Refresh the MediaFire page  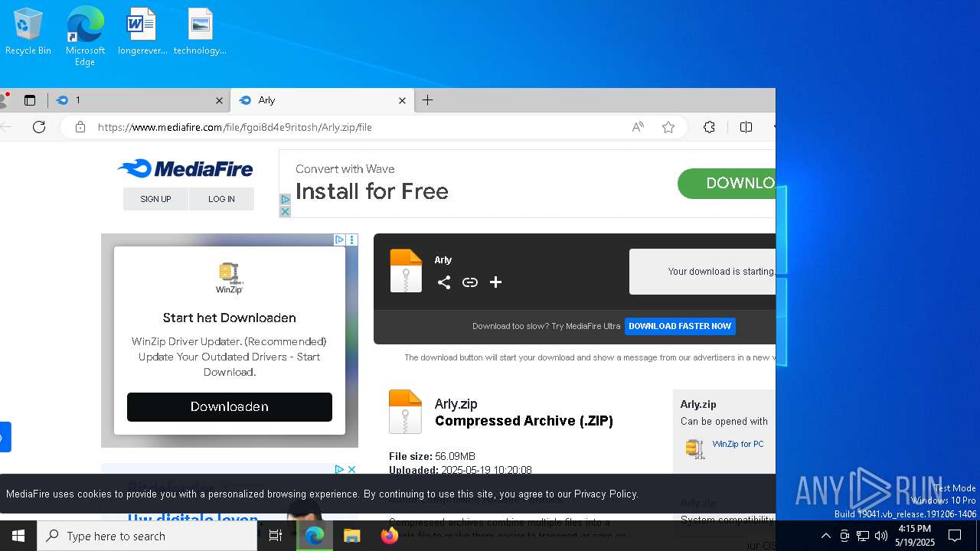pos(39,127)
